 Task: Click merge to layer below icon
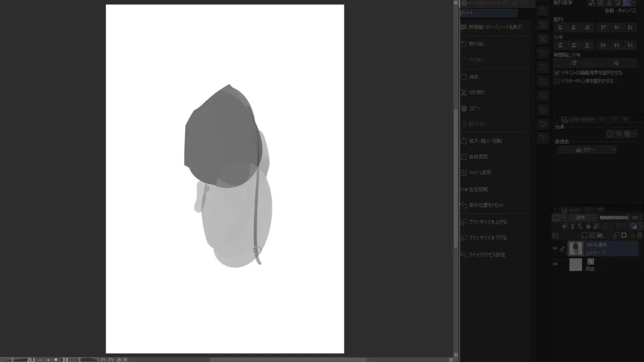click(615, 235)
